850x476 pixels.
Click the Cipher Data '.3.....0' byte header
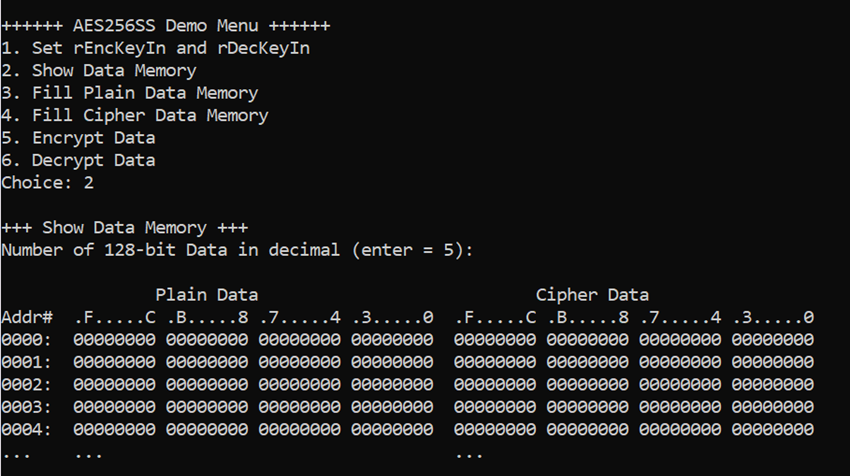click(x=773, y=317)
